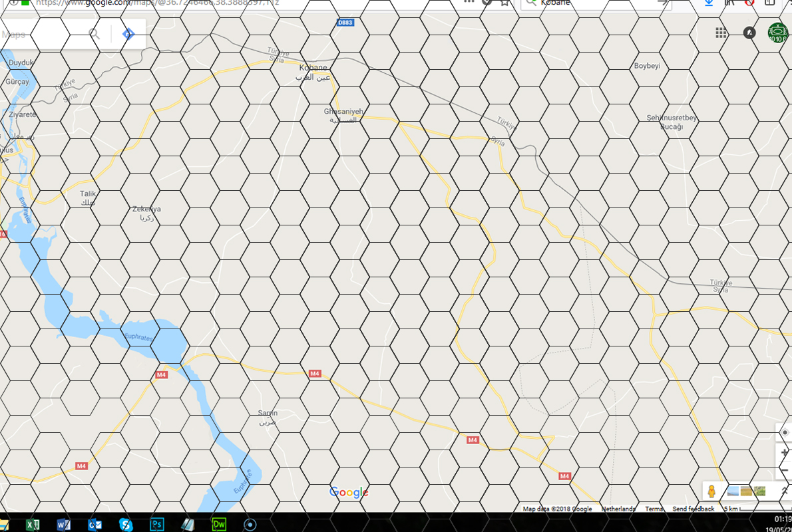
Task: Click the Gürçay place label
Action: click(x=17, y=81)
